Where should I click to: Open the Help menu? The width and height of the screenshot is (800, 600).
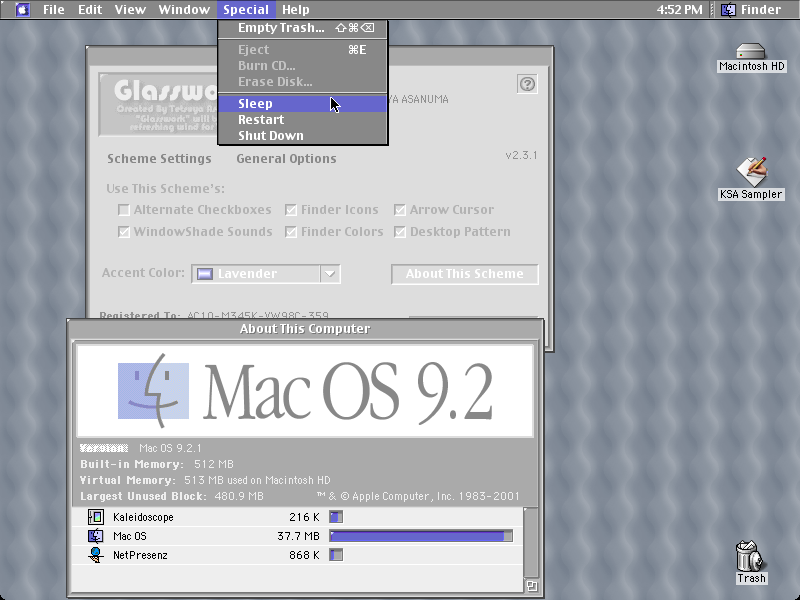(296, 10)
